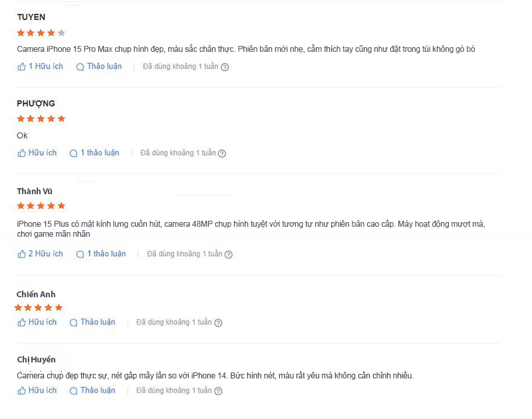Open '1 thảo luận' on PHƯỢNG's review

tap(100, 153)
